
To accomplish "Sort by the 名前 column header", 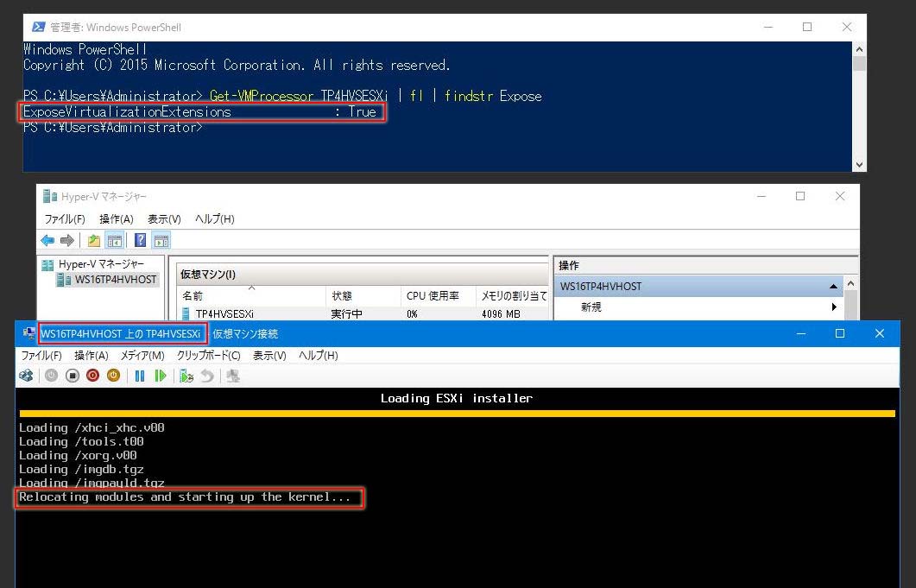I will coord(251,296).
